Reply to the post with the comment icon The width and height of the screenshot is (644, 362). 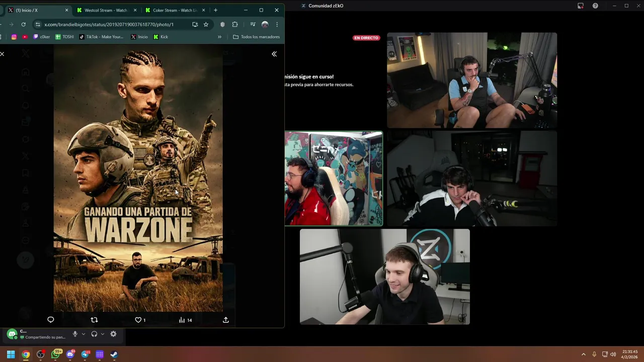(50, 320)
